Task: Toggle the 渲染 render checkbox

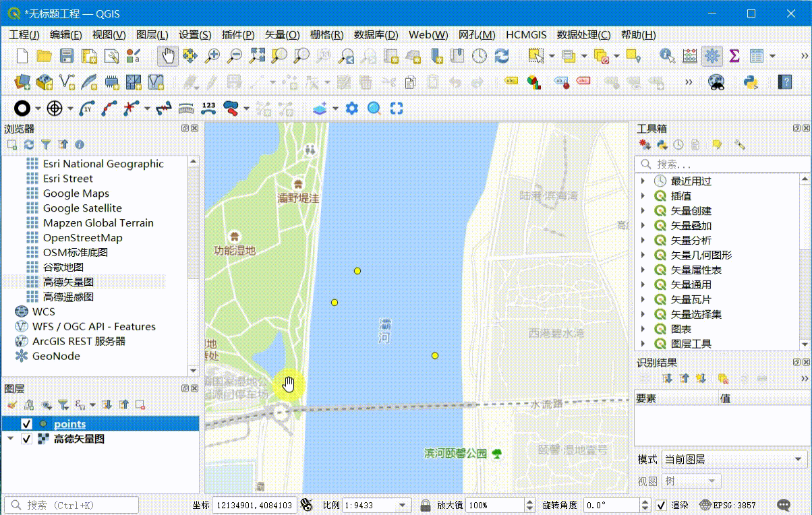Action: click(x=662, y=505)
